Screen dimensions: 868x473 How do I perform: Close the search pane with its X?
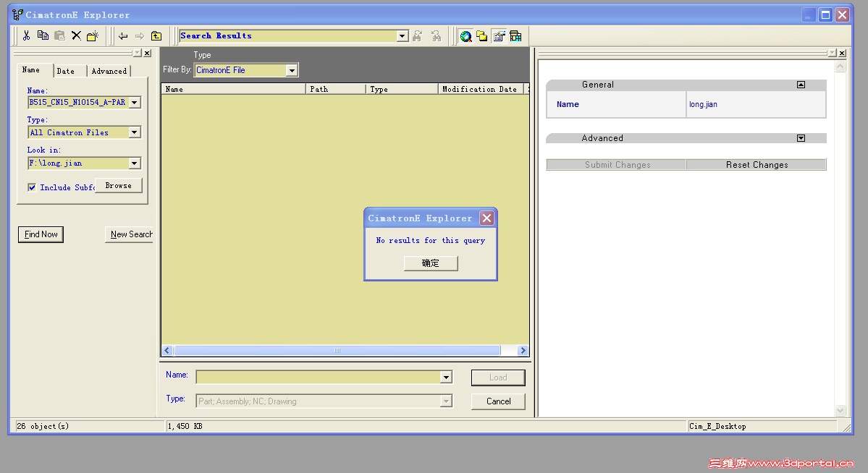pyautogui.click(x=147, y=53)
